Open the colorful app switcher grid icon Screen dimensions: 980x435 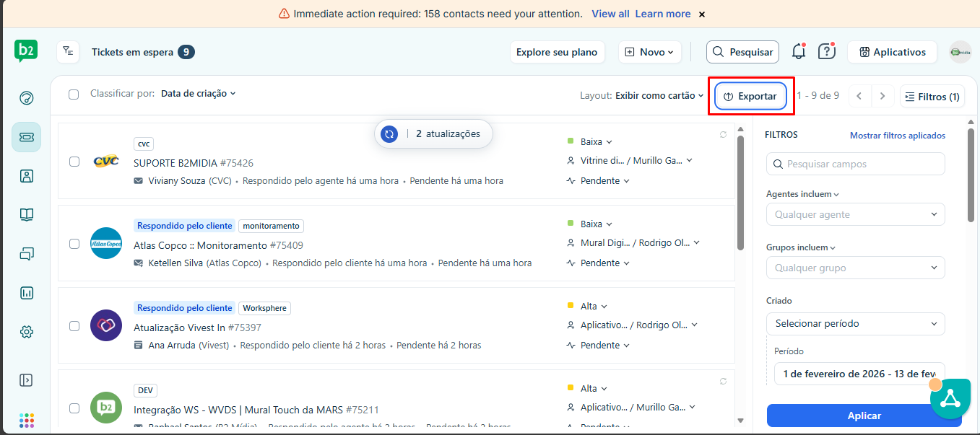26,420
